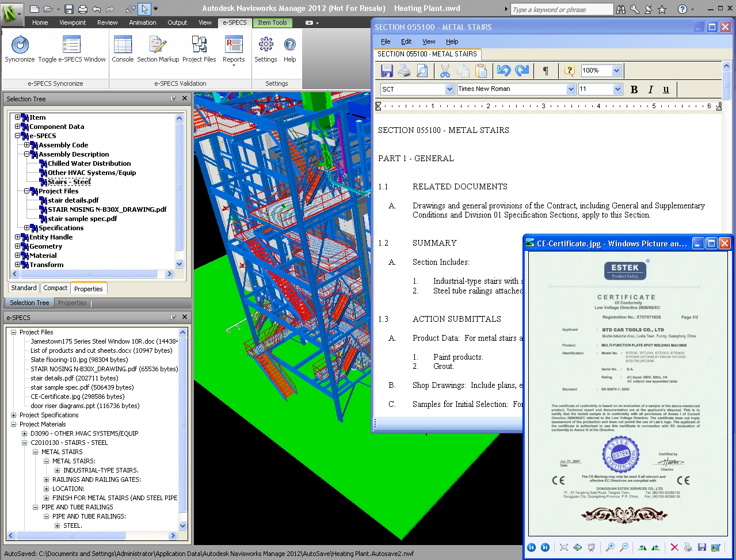The image size is (736, 560).
Task: Collapse C2010130 - STAIRS - STEEL node
Action: (25, 443)
